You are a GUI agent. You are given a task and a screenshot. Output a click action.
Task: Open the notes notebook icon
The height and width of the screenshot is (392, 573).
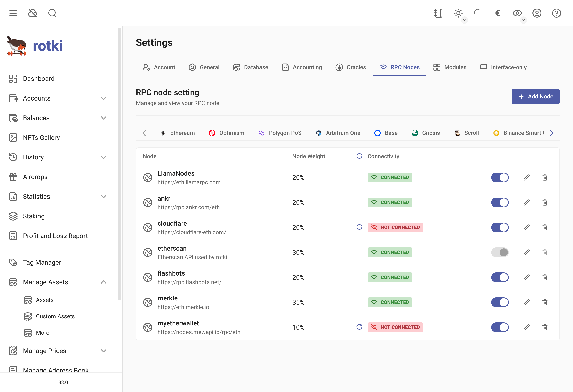438,13
